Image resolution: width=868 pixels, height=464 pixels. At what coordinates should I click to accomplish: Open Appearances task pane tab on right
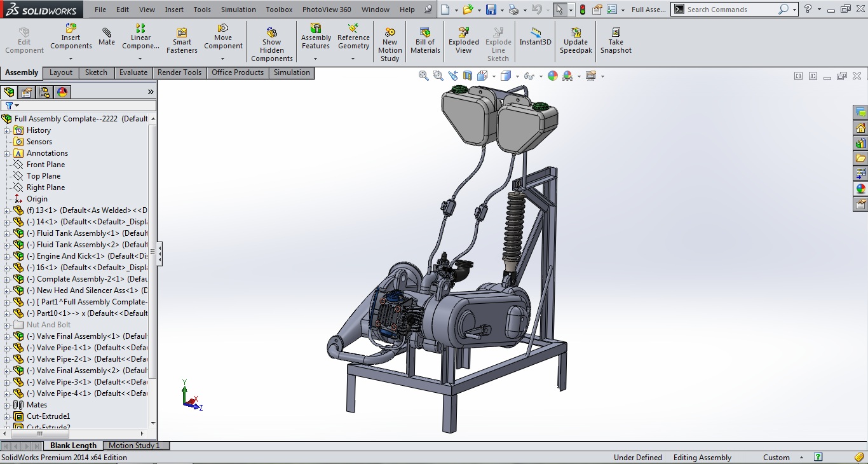[x=860, y=189]
